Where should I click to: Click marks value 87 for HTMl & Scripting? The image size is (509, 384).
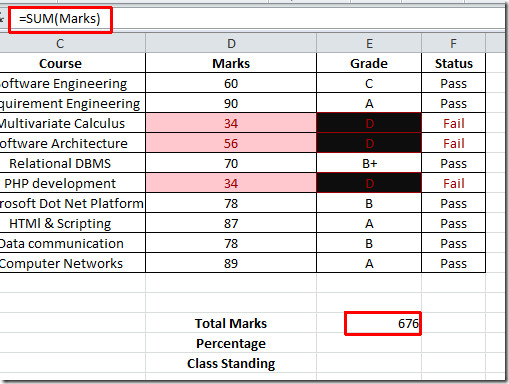(x=231, y=223)
